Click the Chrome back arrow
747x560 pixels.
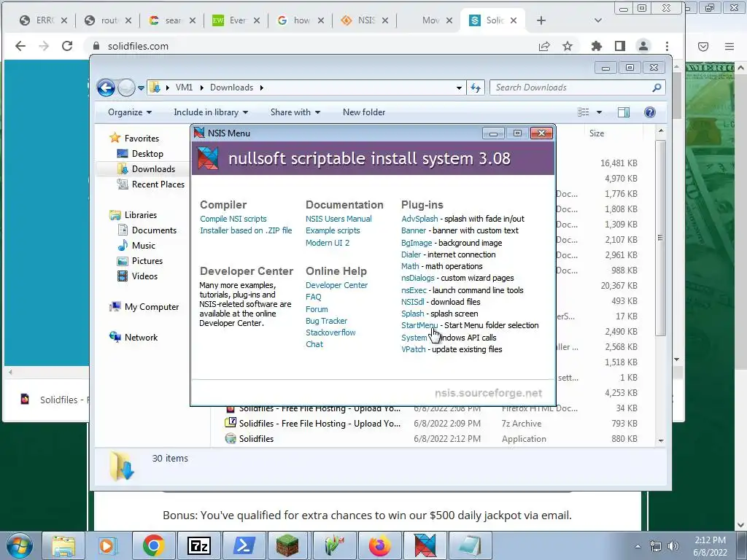(x=20, y=46)
